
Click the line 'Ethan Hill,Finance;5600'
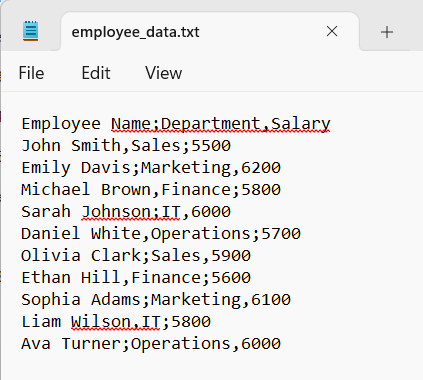pyautogui.click(x=136, y=278)
